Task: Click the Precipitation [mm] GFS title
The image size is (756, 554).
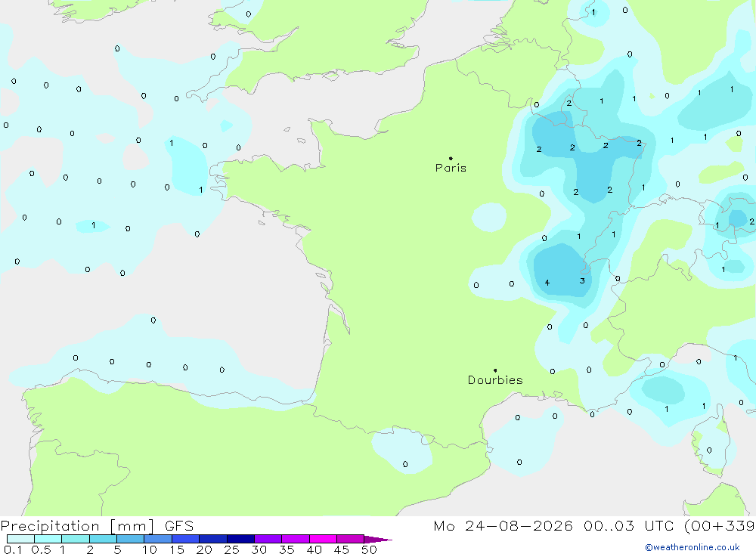Action: [x=97, y=525]
